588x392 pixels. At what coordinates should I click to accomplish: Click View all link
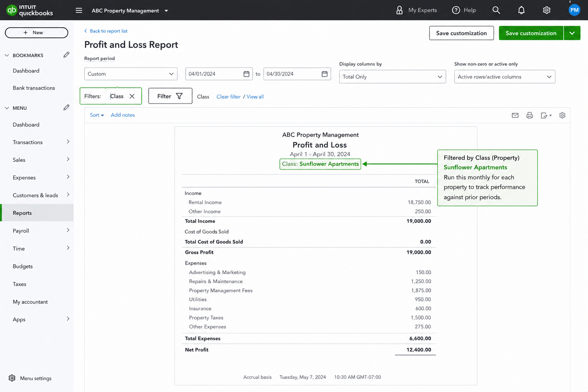[255, 96]
